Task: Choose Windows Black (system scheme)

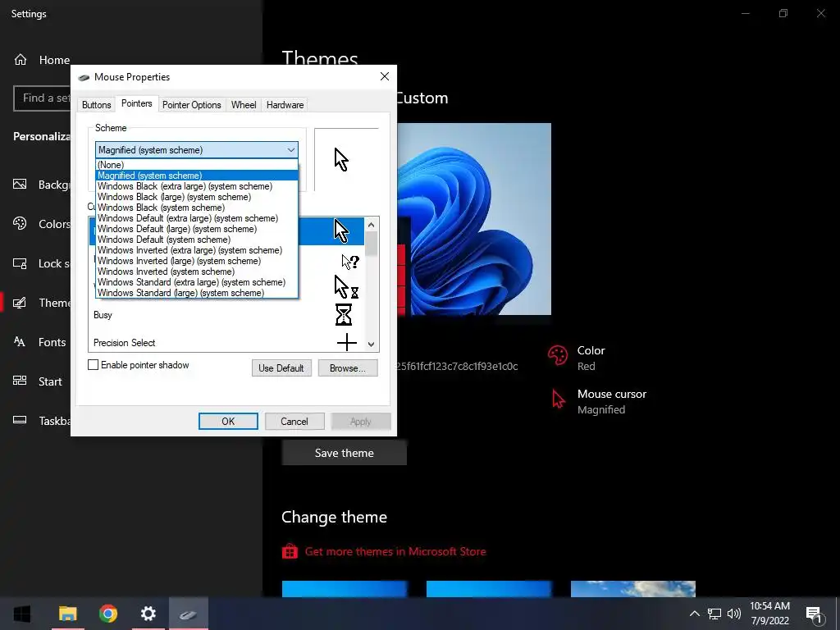Action: (x=197, y=208)
